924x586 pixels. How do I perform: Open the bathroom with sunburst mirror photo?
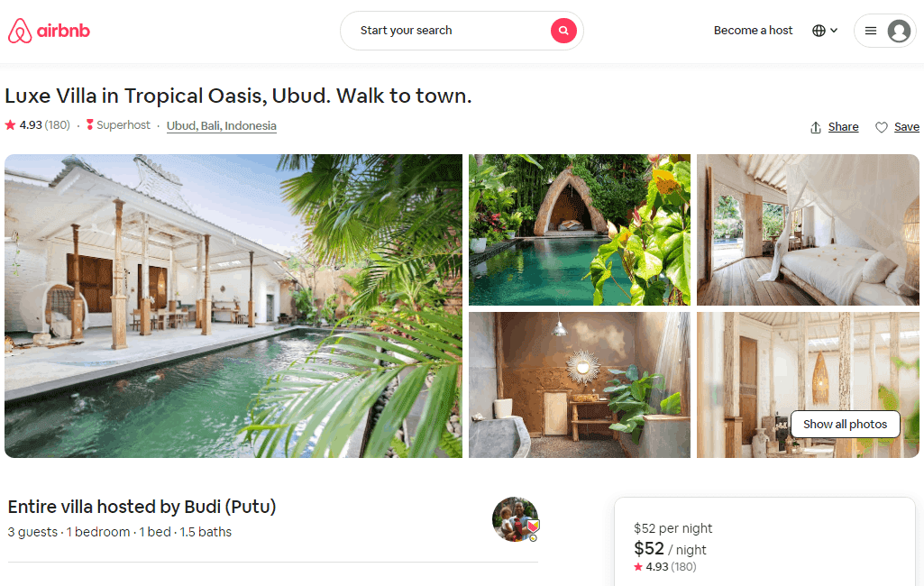(580, 385)
